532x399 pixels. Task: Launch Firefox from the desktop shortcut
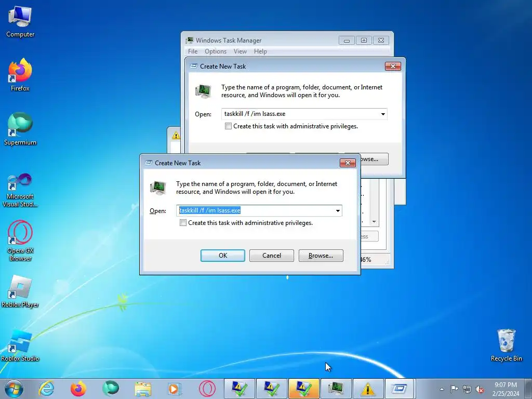point(20,75)
